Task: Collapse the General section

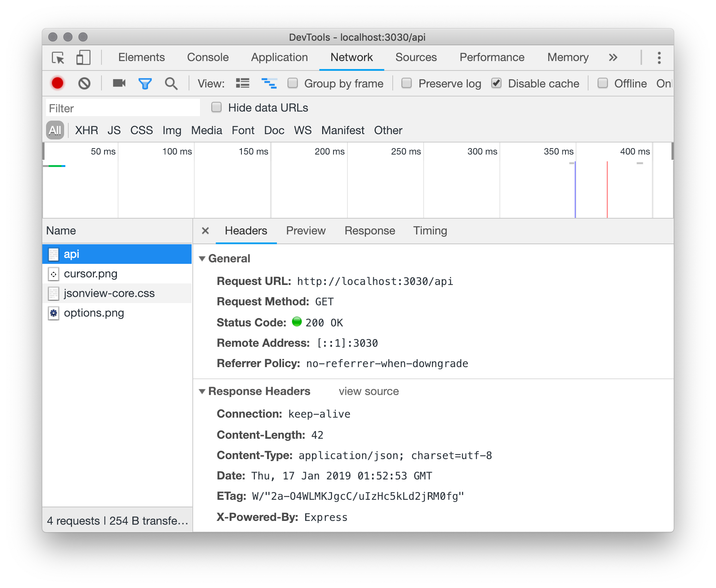Action: pos(202,259)
